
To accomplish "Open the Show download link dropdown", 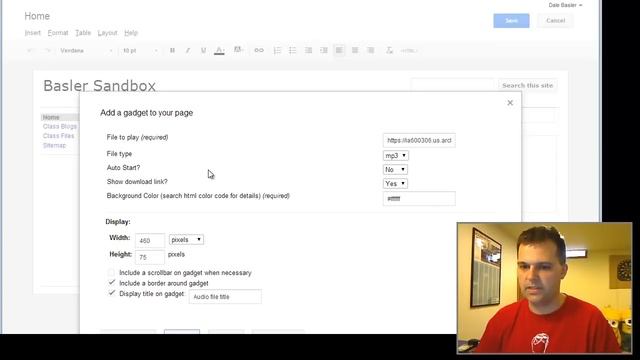I will tap(395, 184).
